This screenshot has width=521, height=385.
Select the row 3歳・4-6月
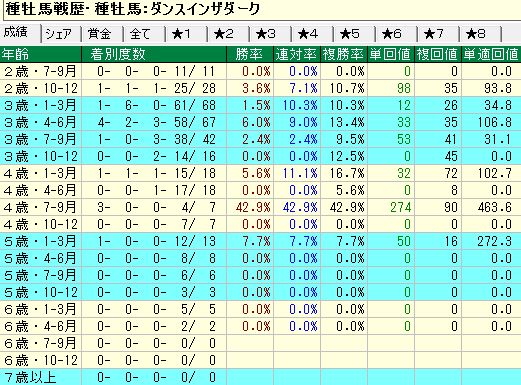[260, 122]
